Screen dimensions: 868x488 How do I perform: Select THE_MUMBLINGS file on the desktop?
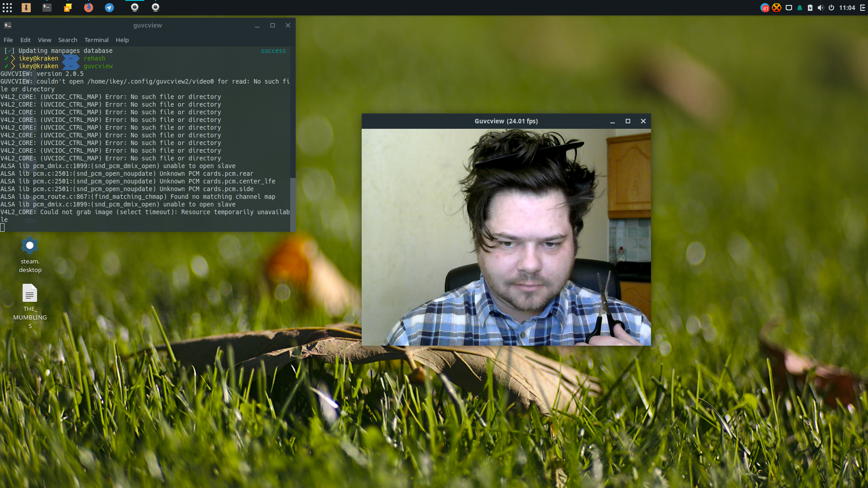click(30, 306)
